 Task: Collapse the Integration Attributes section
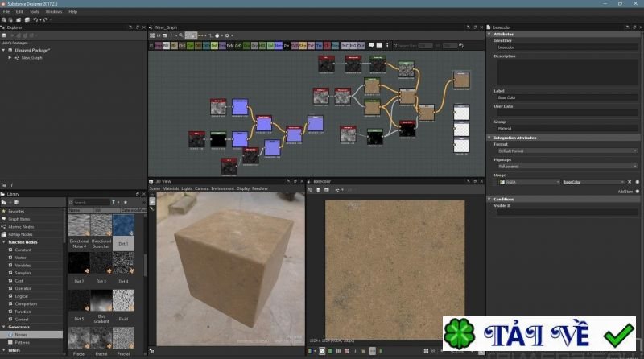tap(490, 138)
